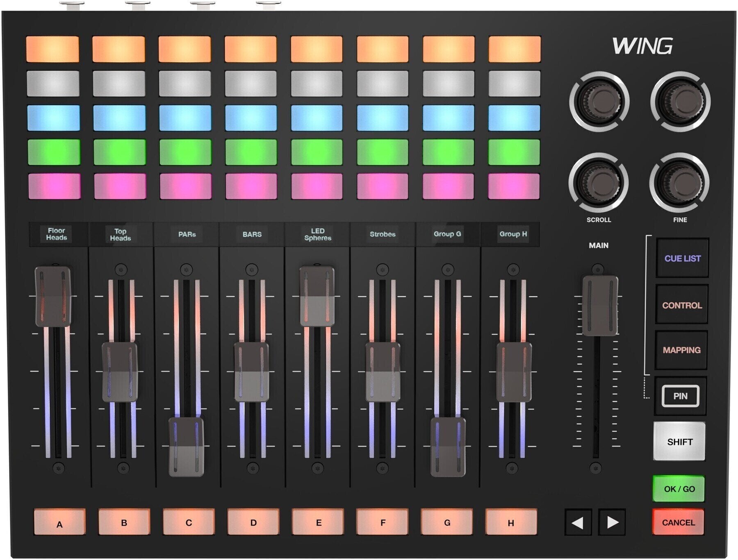Tap the blue pad in PARs column
This screenshot has height=560, width=738.
[x=185, y=118]
